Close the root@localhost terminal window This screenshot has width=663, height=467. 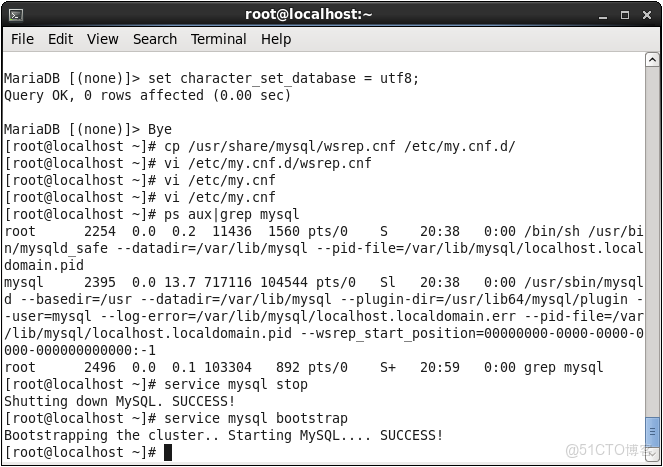click(648, 14)
